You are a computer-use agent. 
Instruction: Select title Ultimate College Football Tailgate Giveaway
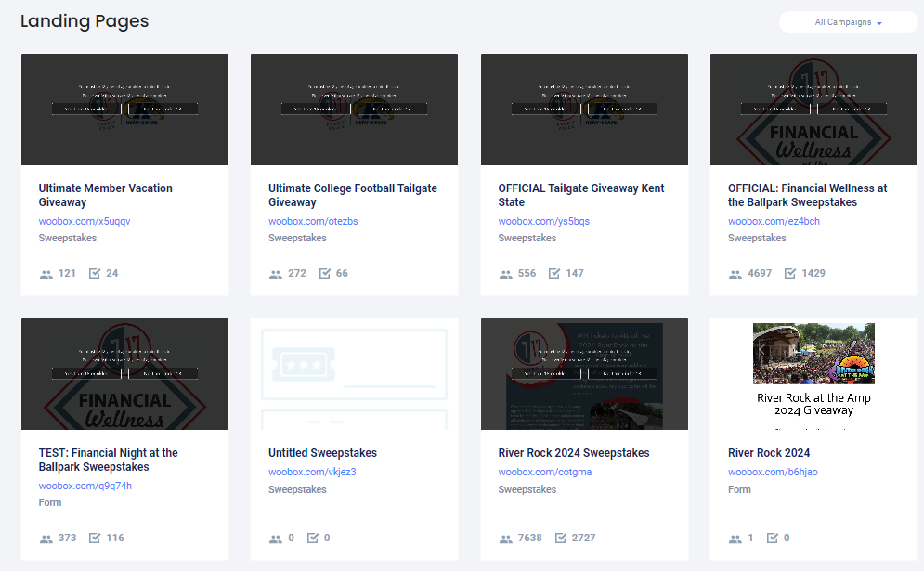(353, 195)
